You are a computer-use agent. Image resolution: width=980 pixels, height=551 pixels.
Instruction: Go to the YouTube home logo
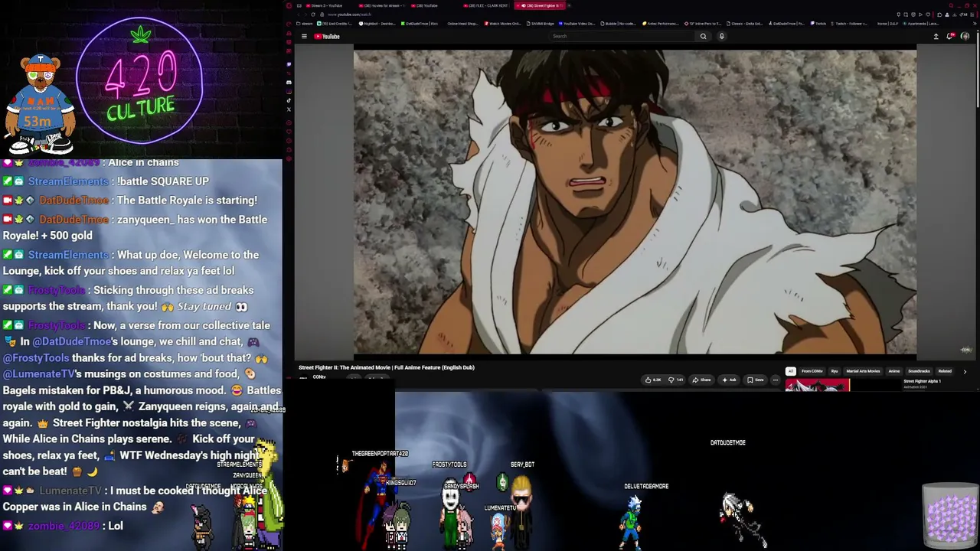(x=328, y=36)
